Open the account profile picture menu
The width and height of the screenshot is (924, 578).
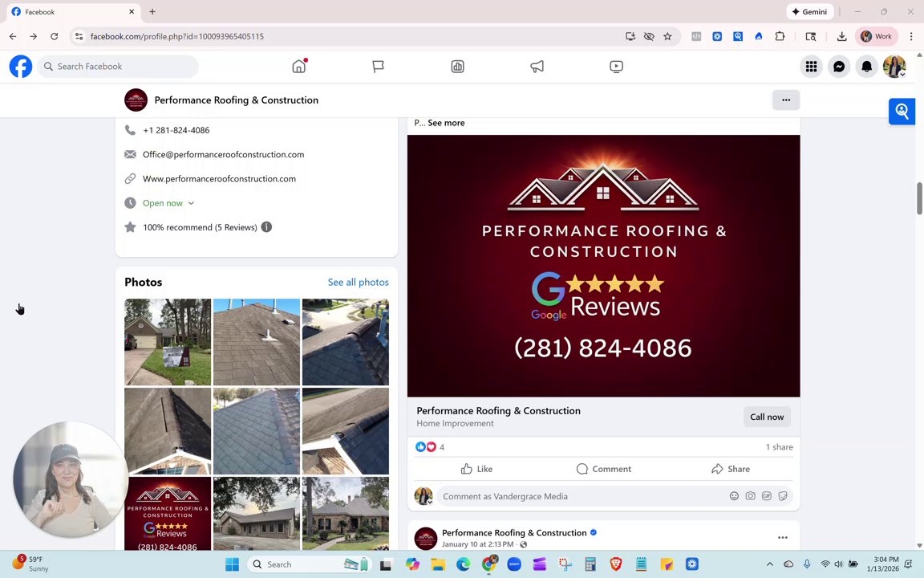point(894,67)
